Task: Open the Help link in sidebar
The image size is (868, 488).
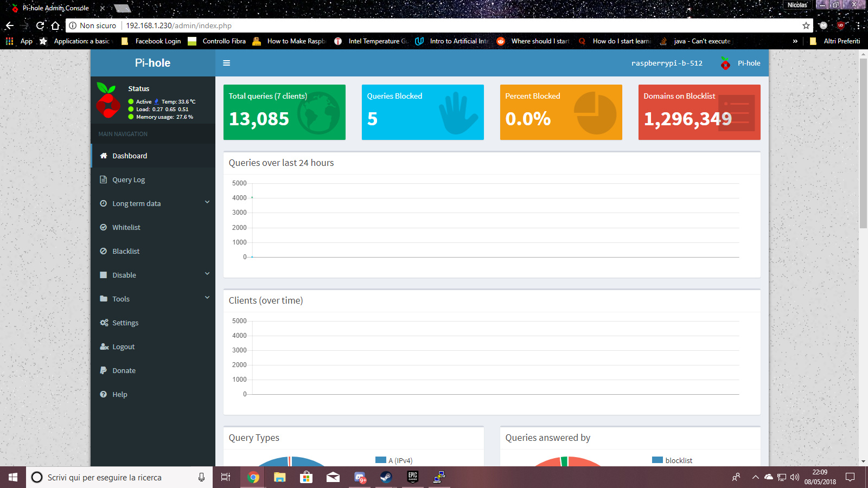Action: [153, 394]
